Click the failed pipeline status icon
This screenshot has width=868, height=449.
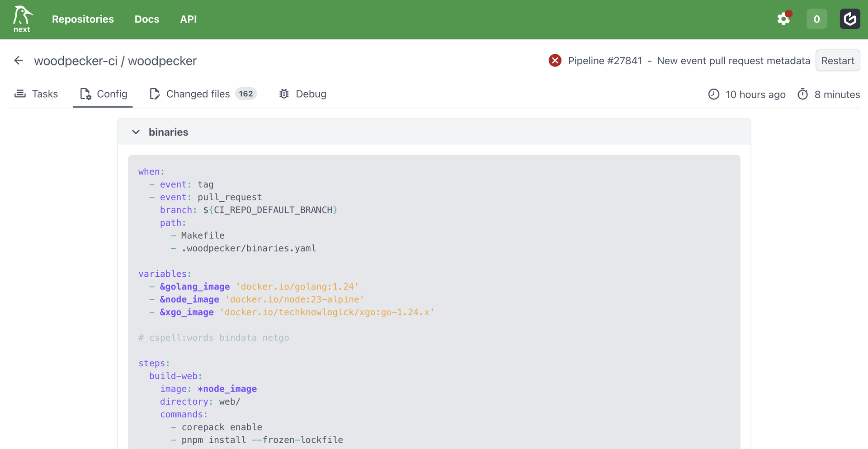coord(555,61)
